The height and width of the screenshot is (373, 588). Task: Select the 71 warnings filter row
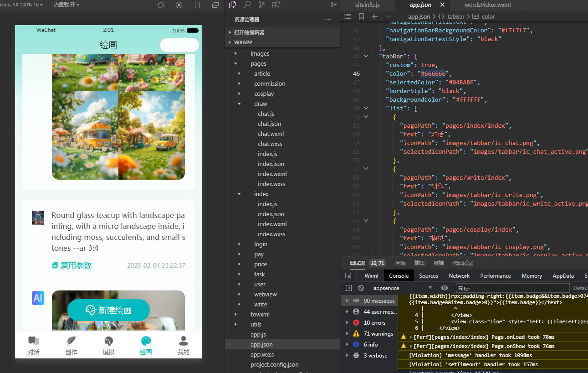(369, 334)
